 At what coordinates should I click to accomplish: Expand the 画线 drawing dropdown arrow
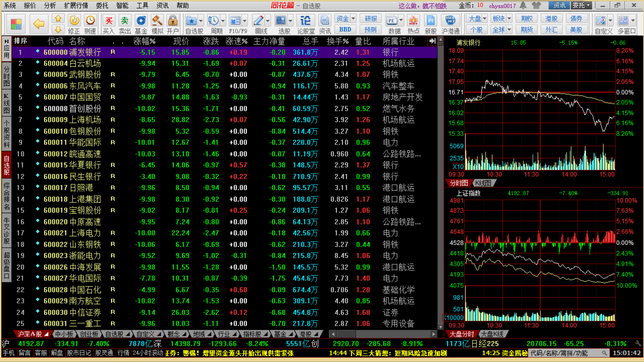point(268,21)
